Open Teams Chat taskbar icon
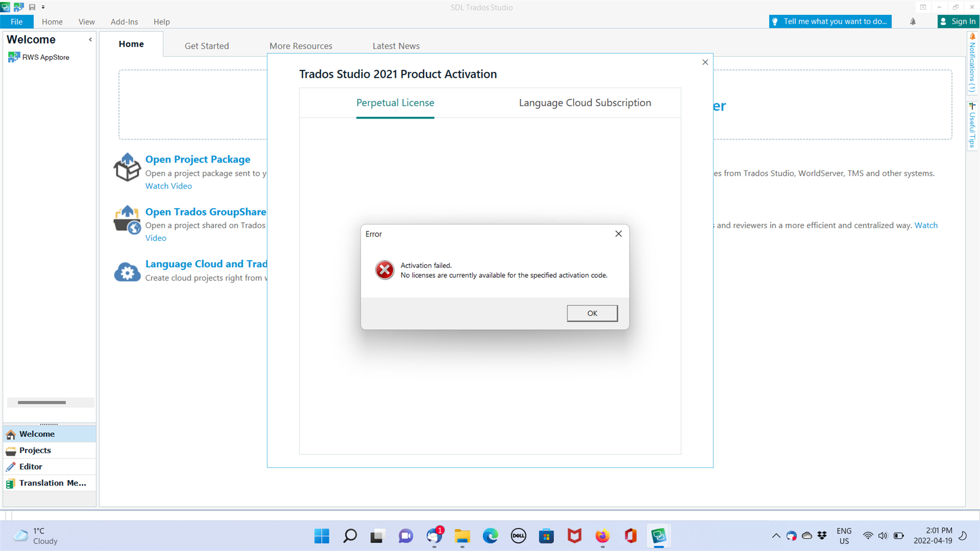Image resolution: width=980 pixels, height=551 pixels. [x=406, y=536]
